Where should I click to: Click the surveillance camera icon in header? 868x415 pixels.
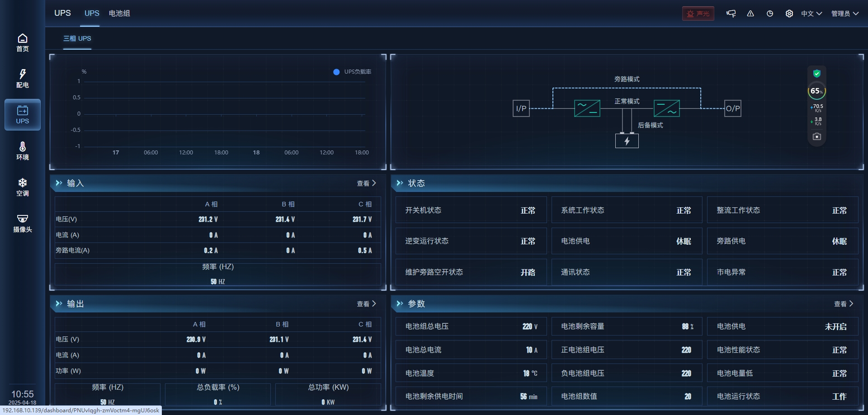pyautogui.click(x=731, y=14)
